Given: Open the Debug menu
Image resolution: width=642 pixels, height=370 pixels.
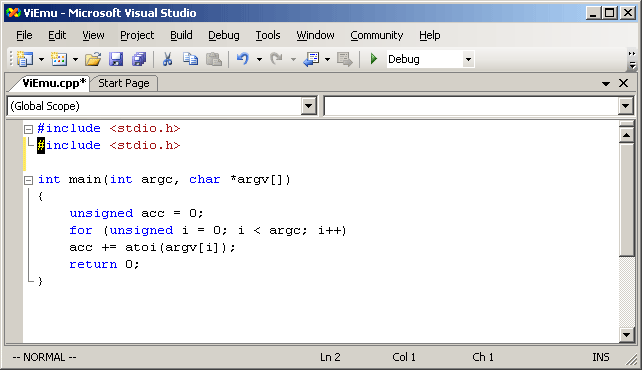Looking at the screenshot, I should (224, 36).
